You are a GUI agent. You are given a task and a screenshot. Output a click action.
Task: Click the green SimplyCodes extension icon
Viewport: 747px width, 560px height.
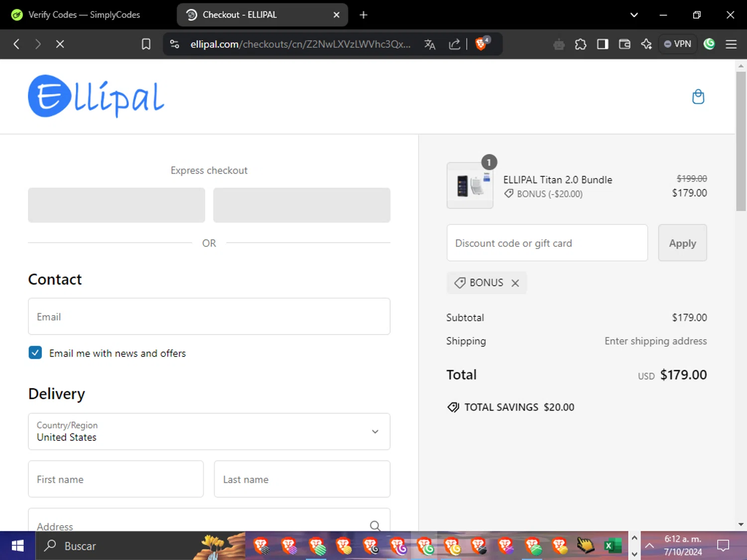(x=709, y=44)
